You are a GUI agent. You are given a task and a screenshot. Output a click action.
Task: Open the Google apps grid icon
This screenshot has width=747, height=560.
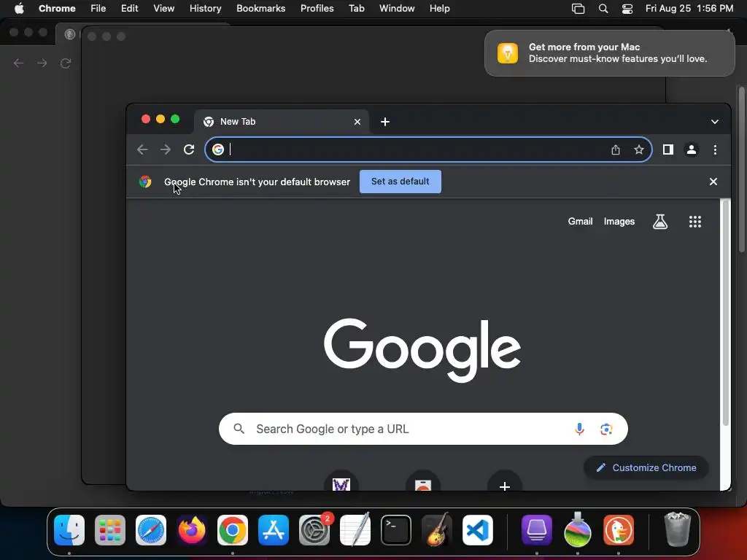click(x=695, y=222)
